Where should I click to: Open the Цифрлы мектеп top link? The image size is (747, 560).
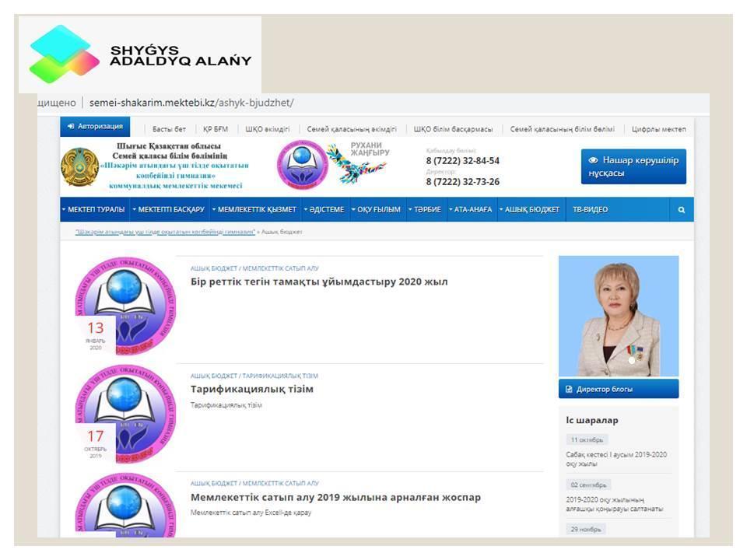(659, 129)
